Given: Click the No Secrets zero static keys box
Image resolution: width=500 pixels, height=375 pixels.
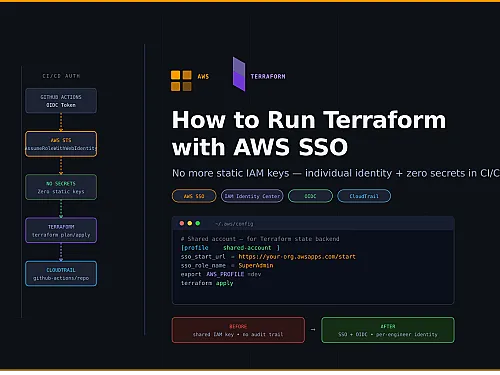Looking at the screenshot, I should tap(61, 187).
